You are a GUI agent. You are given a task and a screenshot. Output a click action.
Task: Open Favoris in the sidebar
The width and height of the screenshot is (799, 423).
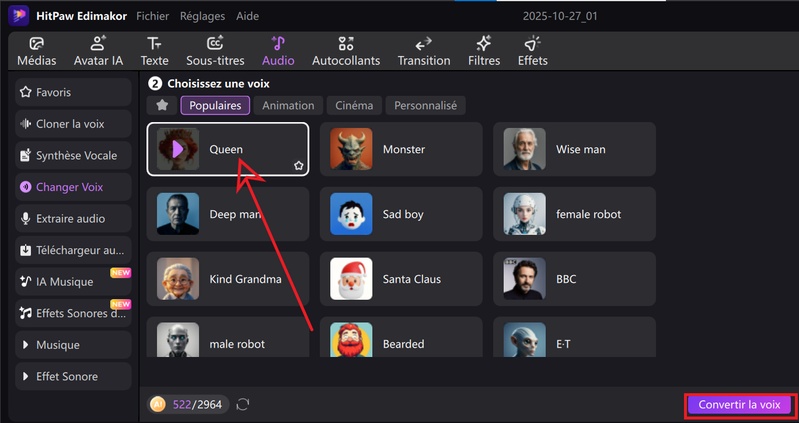click(73, 92)
